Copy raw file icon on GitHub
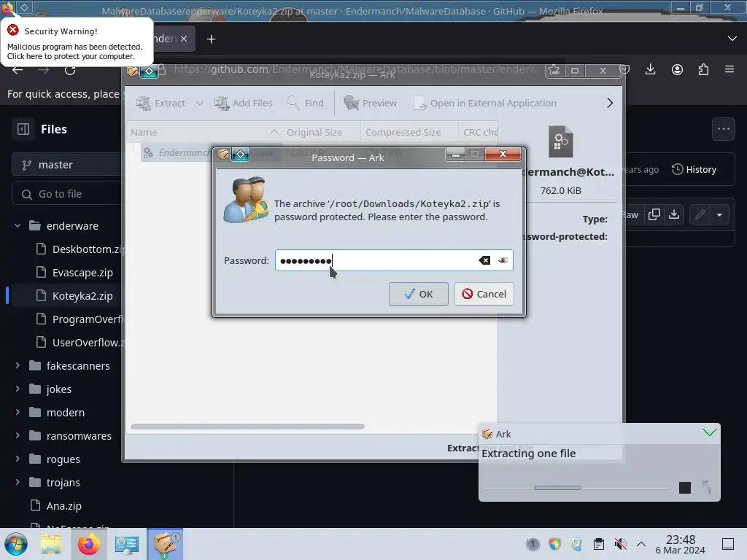Screen dimensions: 747x560 tap(654, 215)
